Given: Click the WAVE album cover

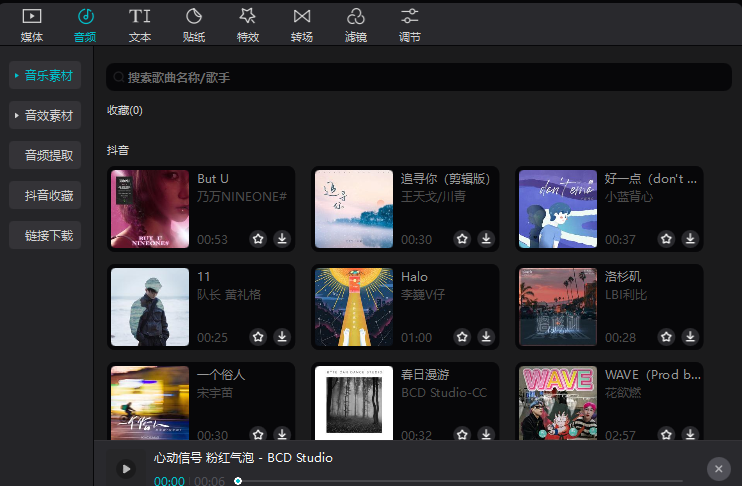Looking at the screenshot, I should click(x=558, y=403).
